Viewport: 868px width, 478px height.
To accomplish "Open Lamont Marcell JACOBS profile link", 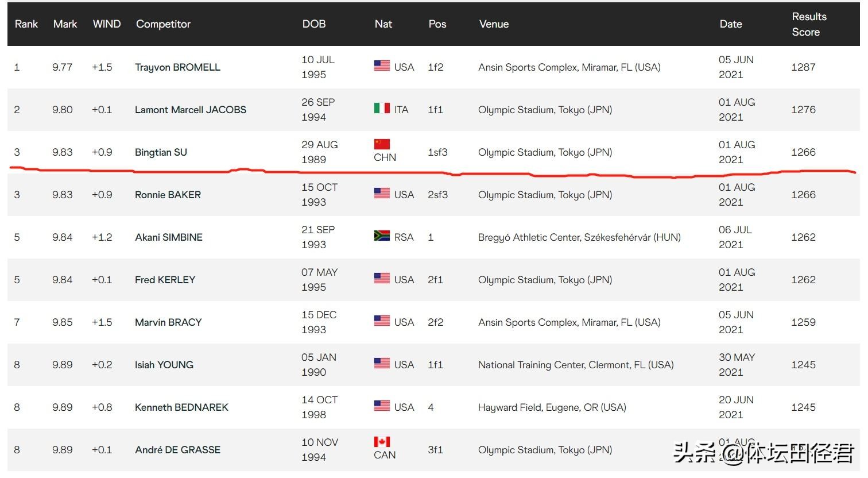I will point(190,110).
